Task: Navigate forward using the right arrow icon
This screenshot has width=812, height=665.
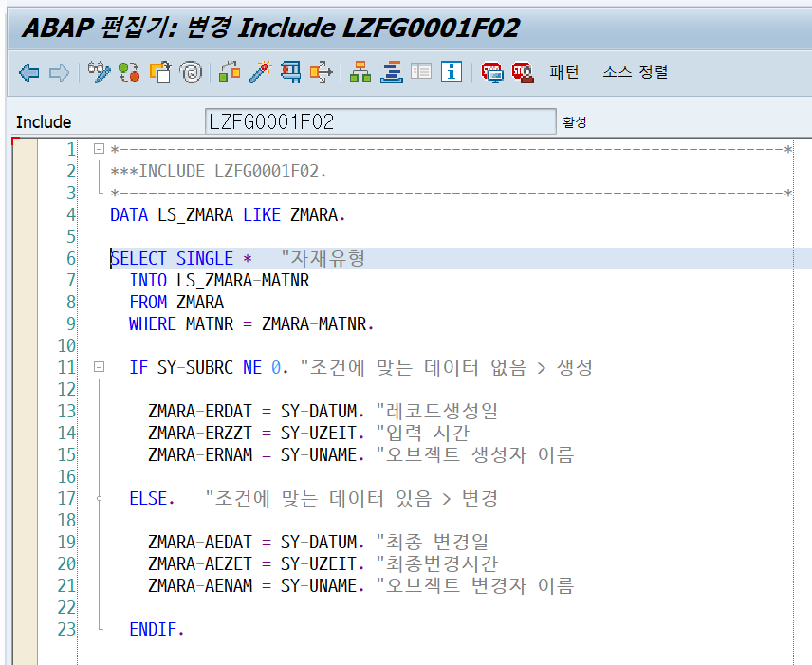Action: (57, 71)
